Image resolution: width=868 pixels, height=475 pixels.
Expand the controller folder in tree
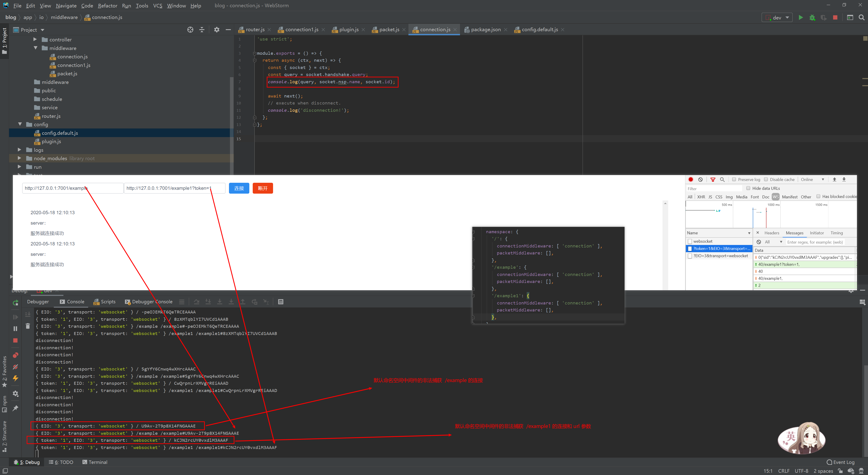[35, 39]
